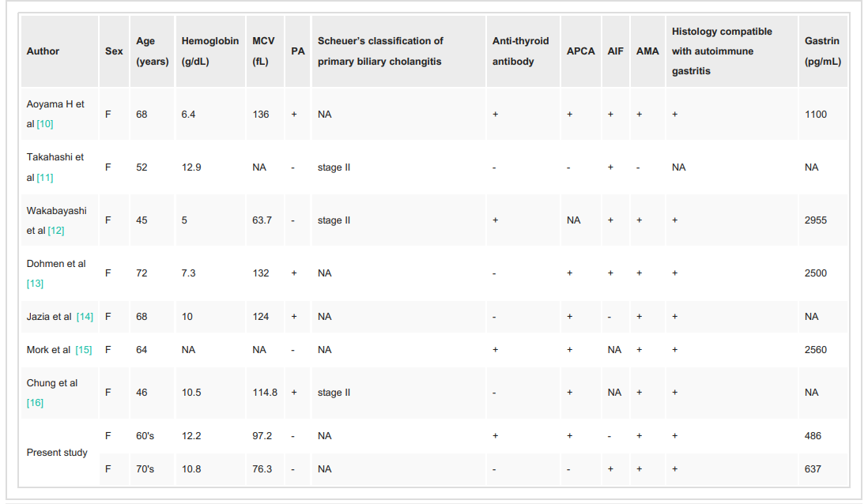Click the Author column header
This screenshot has height=504, width=868.
tap(43, 51)
